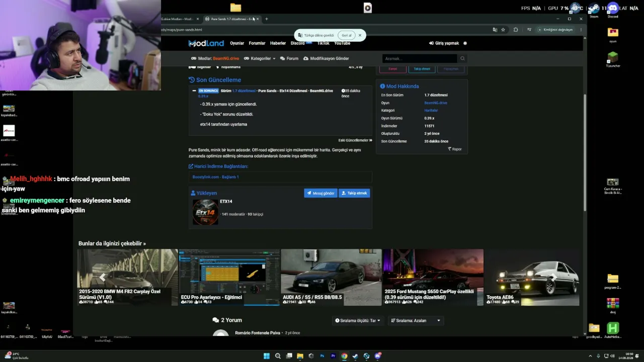This screenshot has width=644, height=362.
Task: Open the AUDI A5 / S5 / RS5 mod card
Action: 331,277
